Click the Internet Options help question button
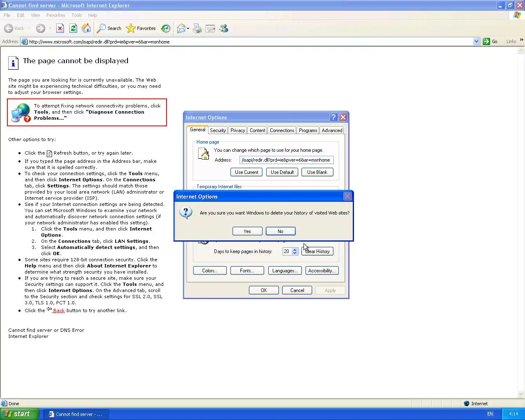This screenshot has height=420, width=525. pos(333,117)
